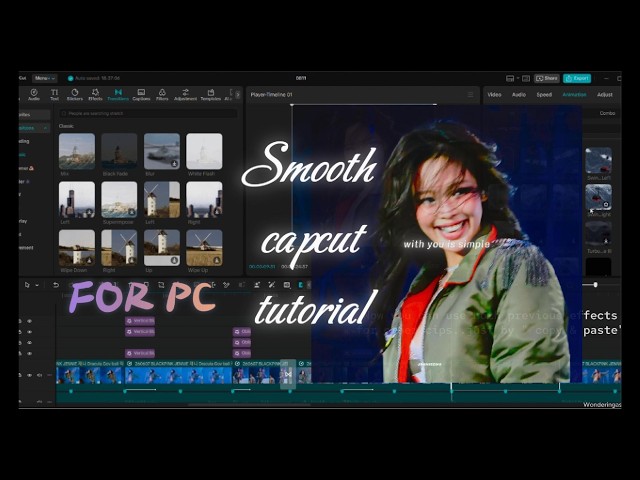Click the Undo arrow in timeline toolbar
Viewport: 640px width, 480px height.
coord(56,285)
